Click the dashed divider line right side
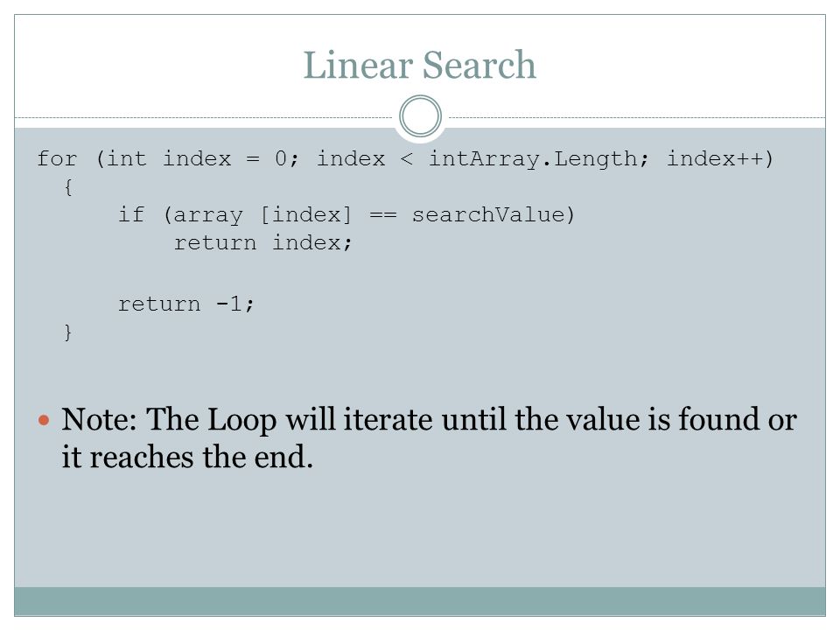Image resolution: width=840 pixels, height=630 pixels. (637, 117)
